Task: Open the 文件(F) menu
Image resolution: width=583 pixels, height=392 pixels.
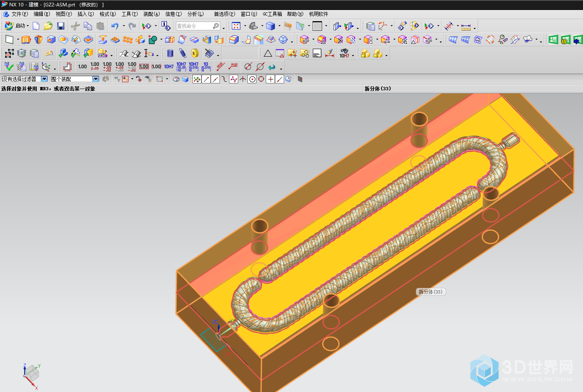Action: 20,14
